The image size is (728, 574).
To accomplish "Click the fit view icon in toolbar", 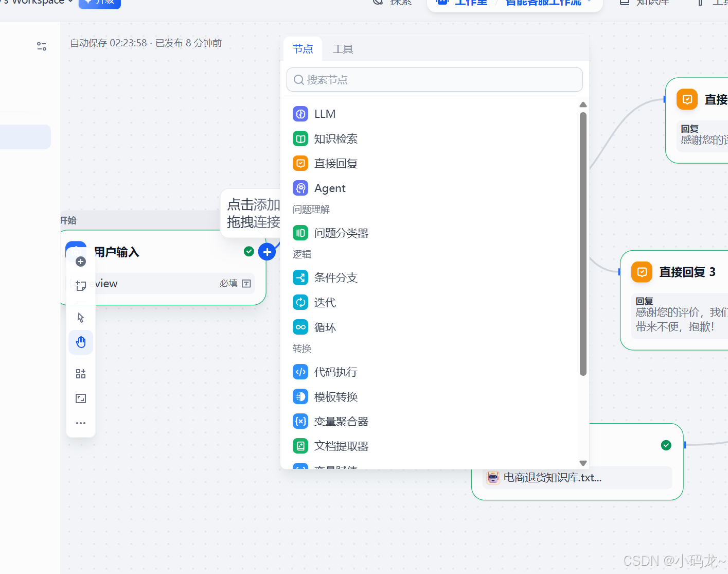I will 81,398.
